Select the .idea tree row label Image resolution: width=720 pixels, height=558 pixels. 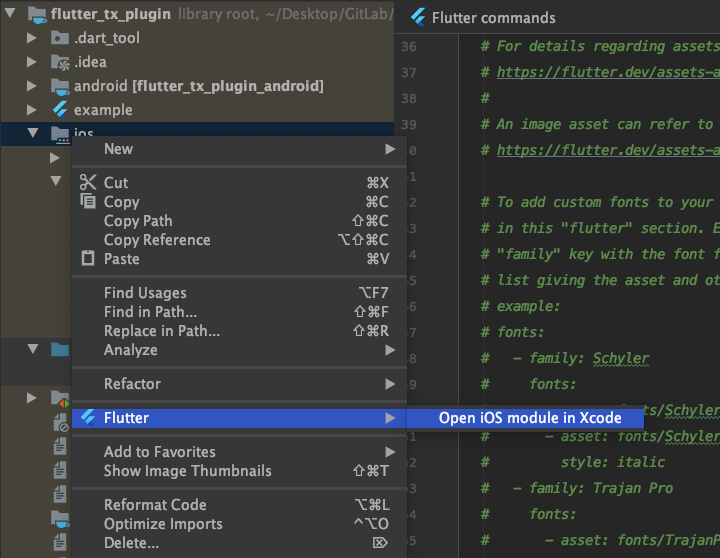90,62
